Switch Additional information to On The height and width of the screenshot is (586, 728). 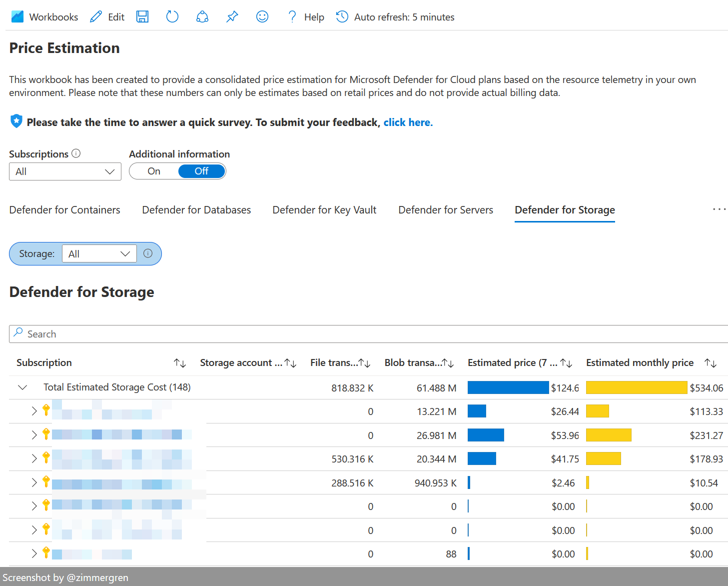click(x=153, y=171)
